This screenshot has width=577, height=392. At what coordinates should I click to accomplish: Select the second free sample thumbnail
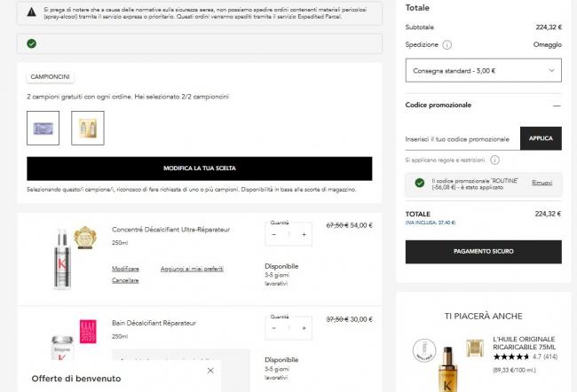coord(87,128)
